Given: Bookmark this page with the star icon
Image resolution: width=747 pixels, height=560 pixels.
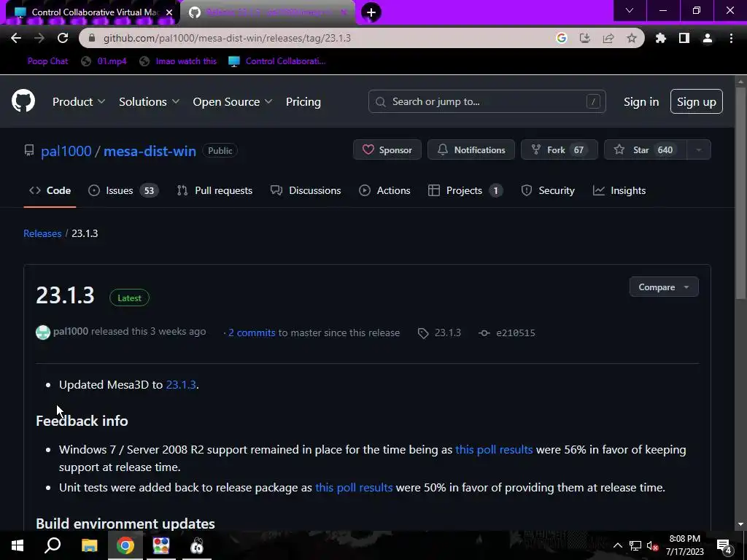Looking at the screenshot, I should 631,38.
